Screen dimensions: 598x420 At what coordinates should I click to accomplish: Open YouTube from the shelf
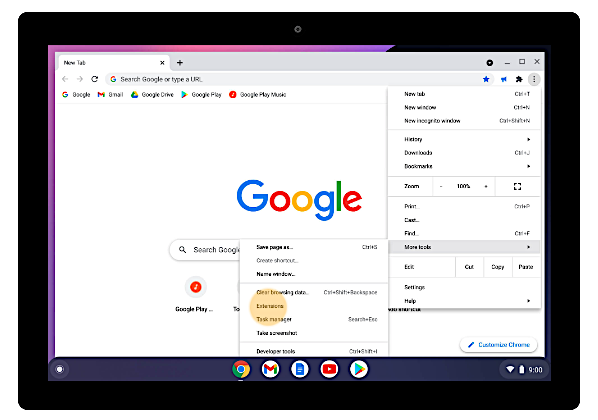click(x=329, y=369)
